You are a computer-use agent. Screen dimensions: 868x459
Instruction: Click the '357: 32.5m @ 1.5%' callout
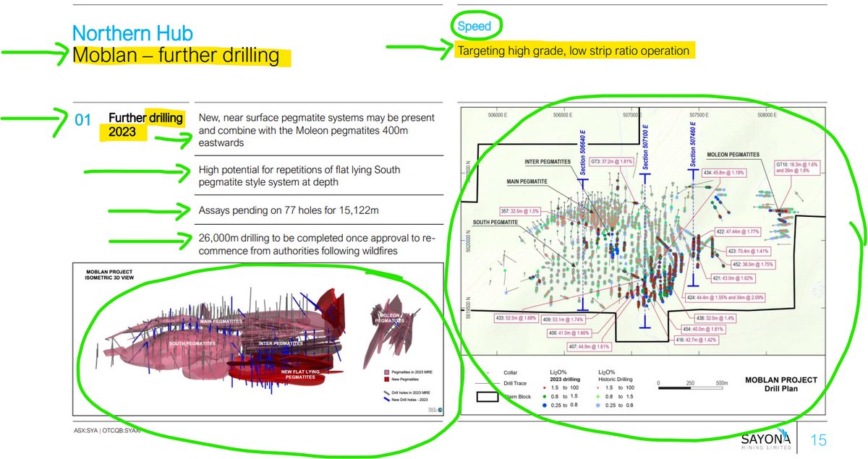(520, 211)
